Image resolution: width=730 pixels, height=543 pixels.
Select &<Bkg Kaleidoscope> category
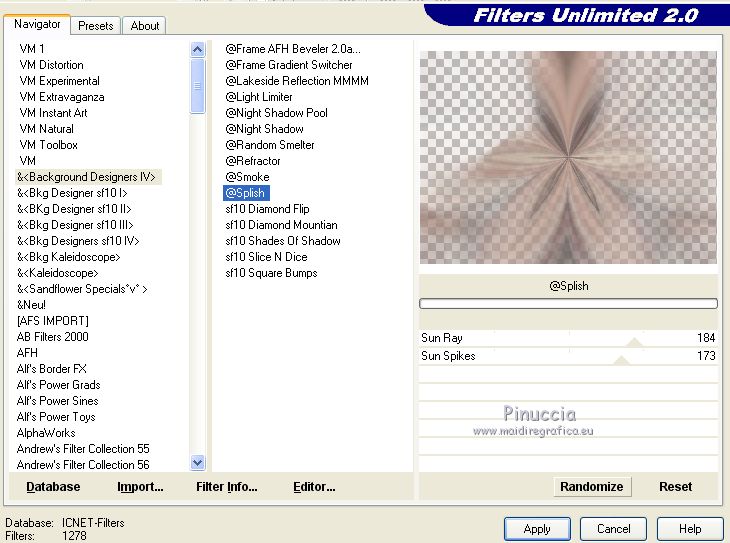(68, 257)
